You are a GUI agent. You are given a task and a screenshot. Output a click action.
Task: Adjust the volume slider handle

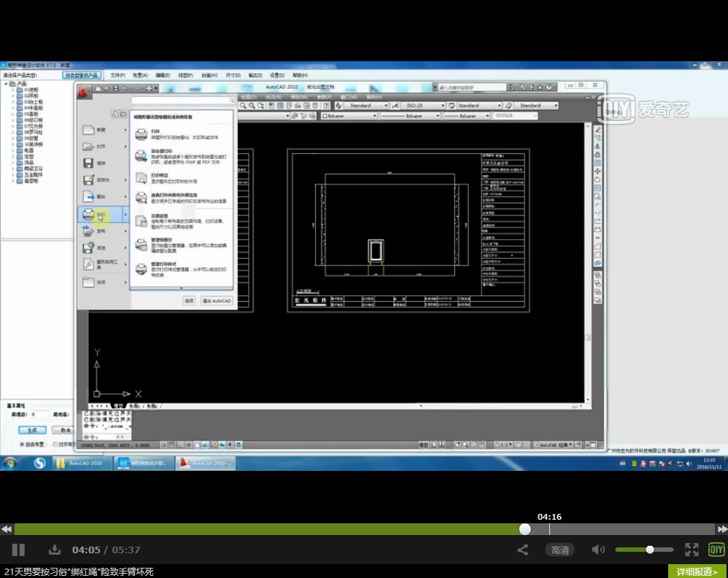[x=650, y=550]
